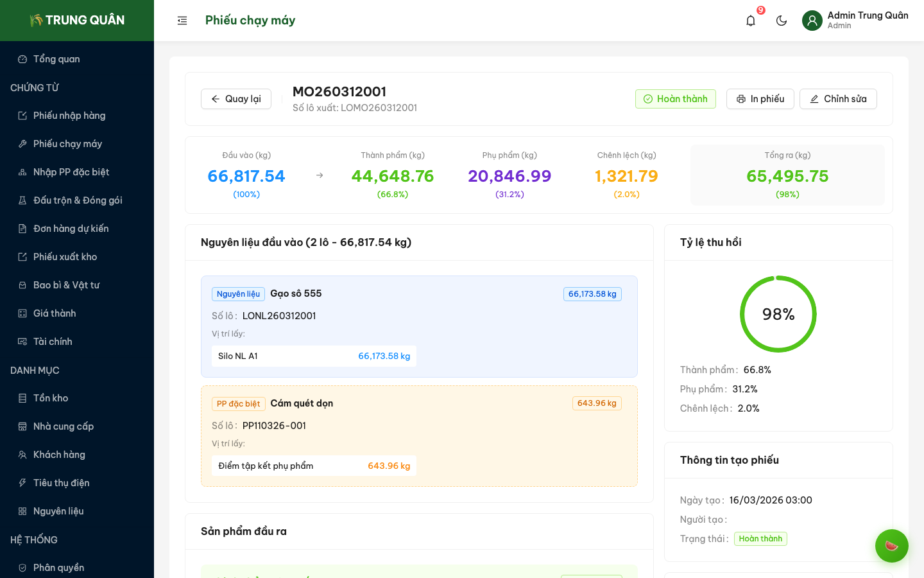Navigate to Phiếu nhập hàng
924x578 pixels.
pos(69,116)
